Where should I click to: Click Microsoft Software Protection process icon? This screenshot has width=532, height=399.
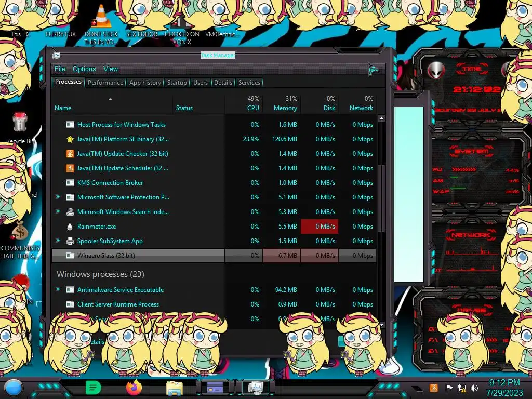click(x=70, y=197)
